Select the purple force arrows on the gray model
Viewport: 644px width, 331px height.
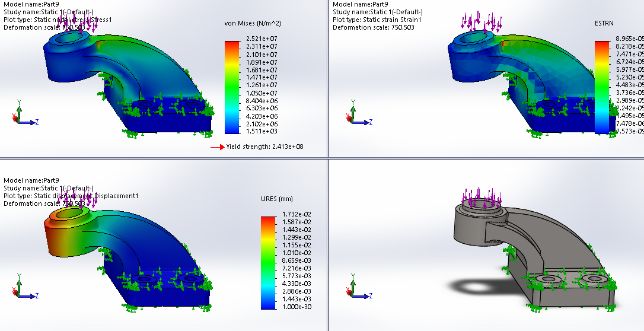pyautogui.click(x=482, y=198)
